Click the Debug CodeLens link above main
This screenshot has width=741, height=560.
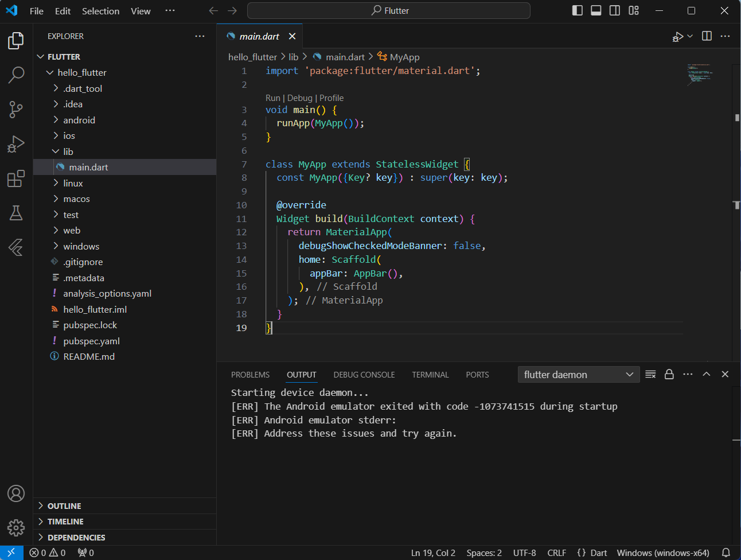point(300,98)
